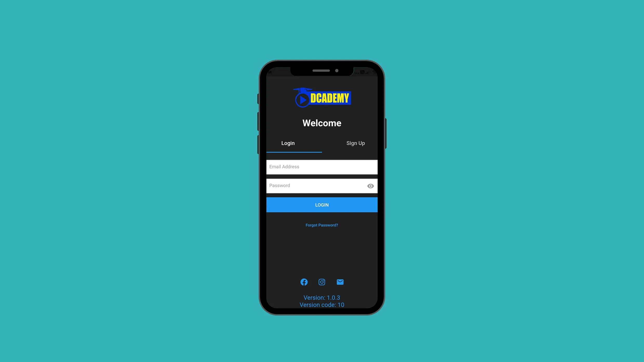The height and width of the screenshot is (362, 644).
Task: Select the version code display area
Action: (321, 305)
